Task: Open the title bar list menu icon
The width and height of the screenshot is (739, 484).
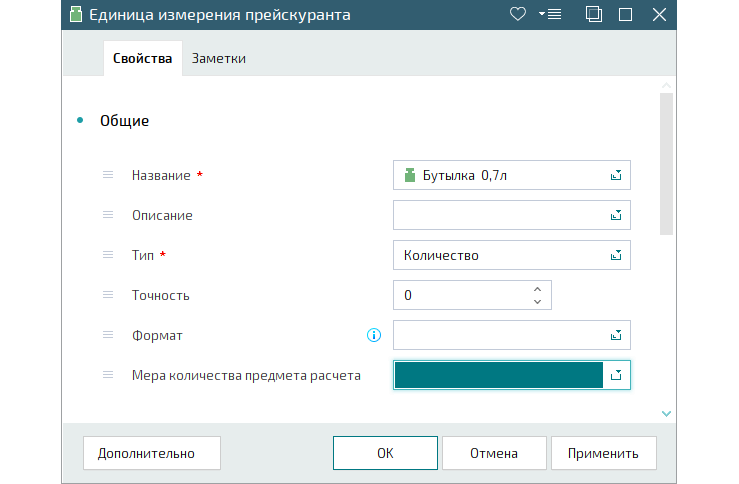Action: 550,14
